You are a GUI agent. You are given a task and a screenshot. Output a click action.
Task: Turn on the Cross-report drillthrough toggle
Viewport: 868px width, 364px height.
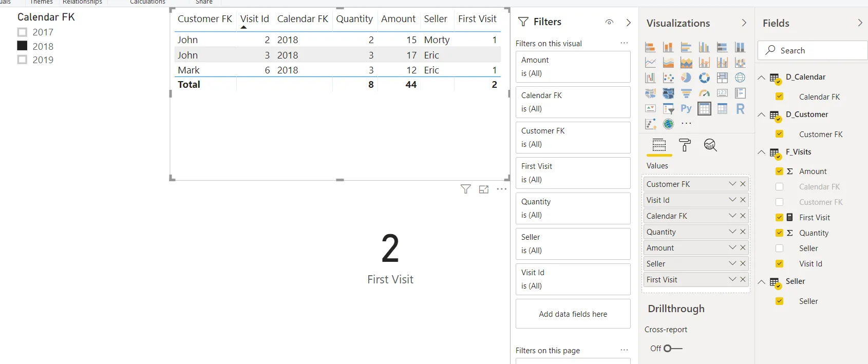click(x=672, y=348)
